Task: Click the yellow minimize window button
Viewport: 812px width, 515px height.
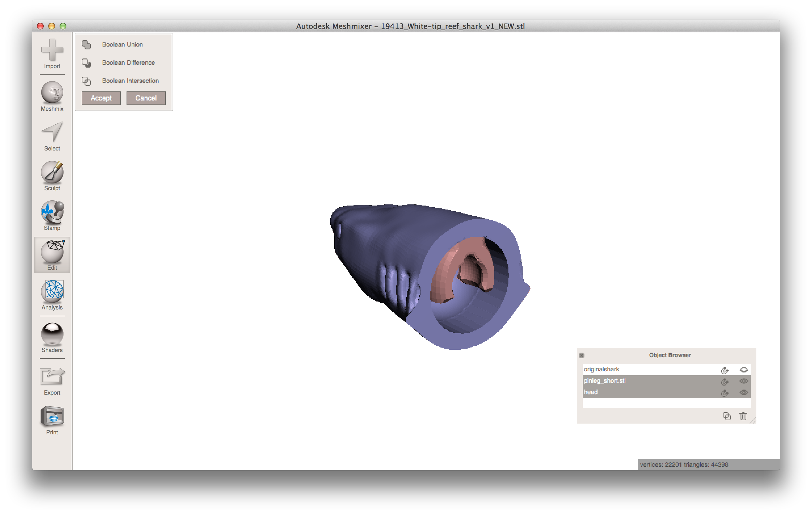Action: [52, 26]
